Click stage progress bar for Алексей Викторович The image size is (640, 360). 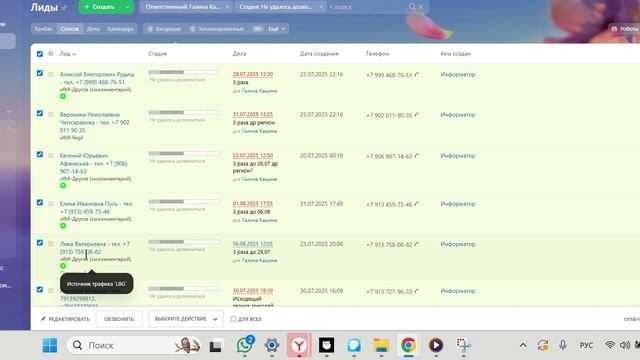tap(184, 72)
